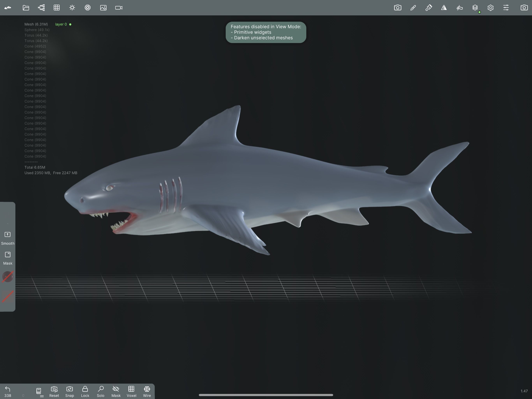Tap the 1.47 version number
This screenshot has width=532, height=399.
click(524, 391)
